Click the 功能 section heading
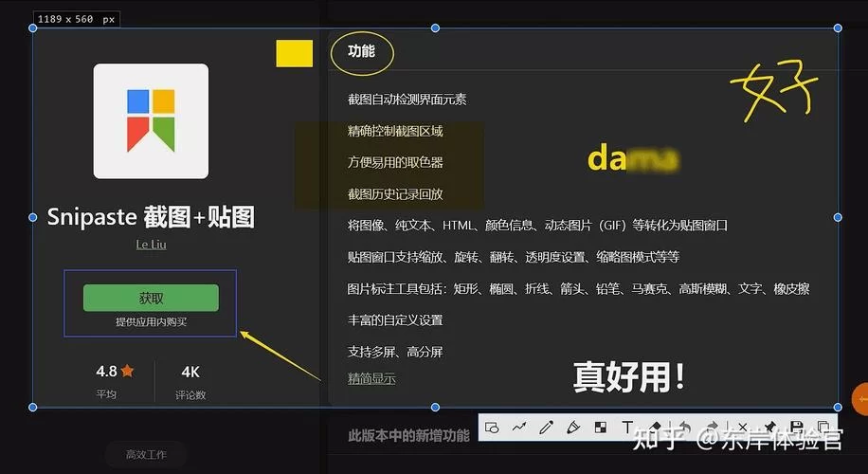 pos(361,51)
